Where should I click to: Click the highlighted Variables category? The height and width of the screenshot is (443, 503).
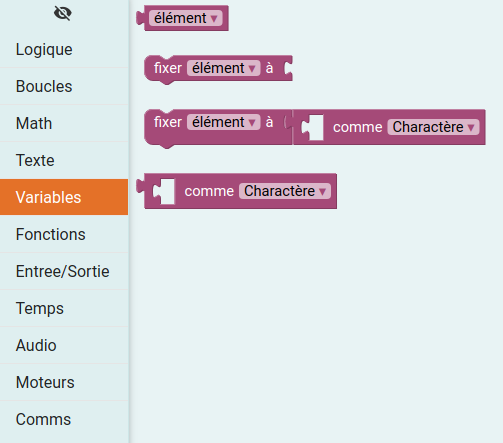(x=64, y=197)
